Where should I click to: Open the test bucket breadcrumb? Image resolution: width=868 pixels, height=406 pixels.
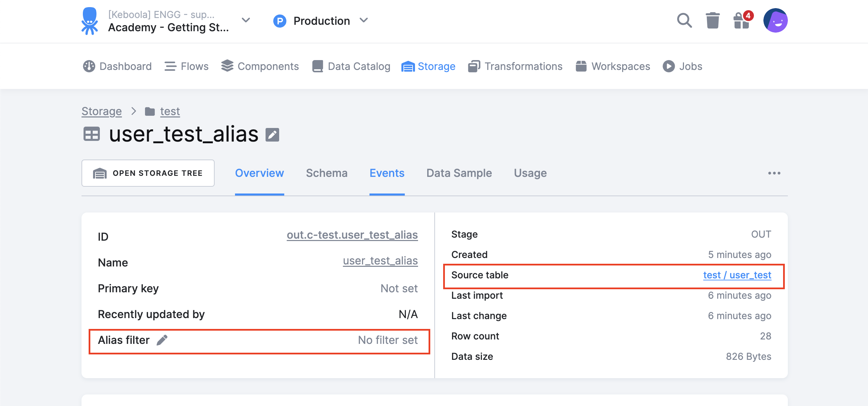(x=170, y=111)
